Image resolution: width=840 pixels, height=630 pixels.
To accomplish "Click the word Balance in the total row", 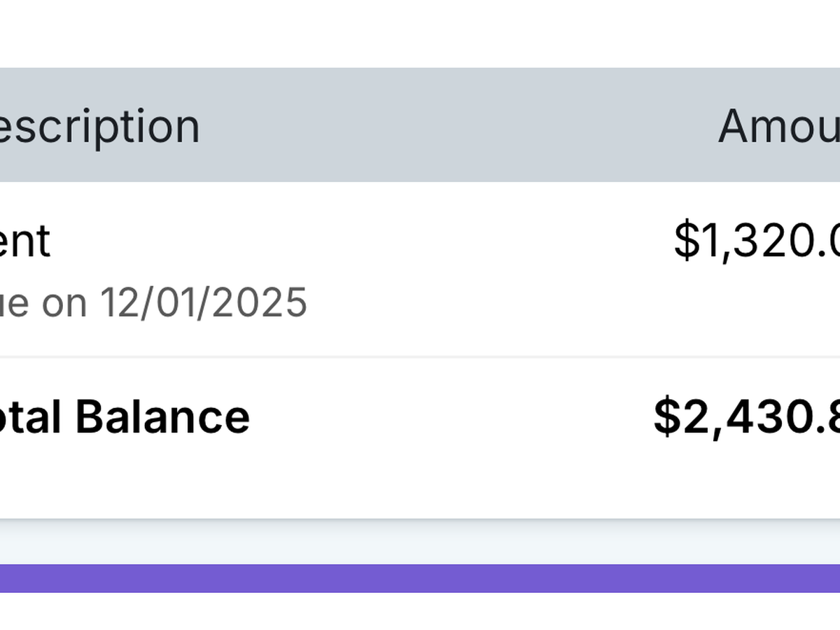I will pyautogui.click(x=162, y=416).
